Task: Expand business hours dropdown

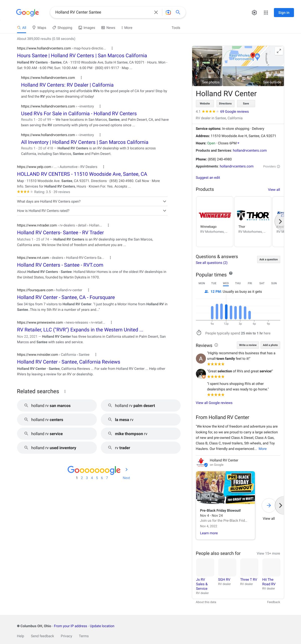Action: 238,143
